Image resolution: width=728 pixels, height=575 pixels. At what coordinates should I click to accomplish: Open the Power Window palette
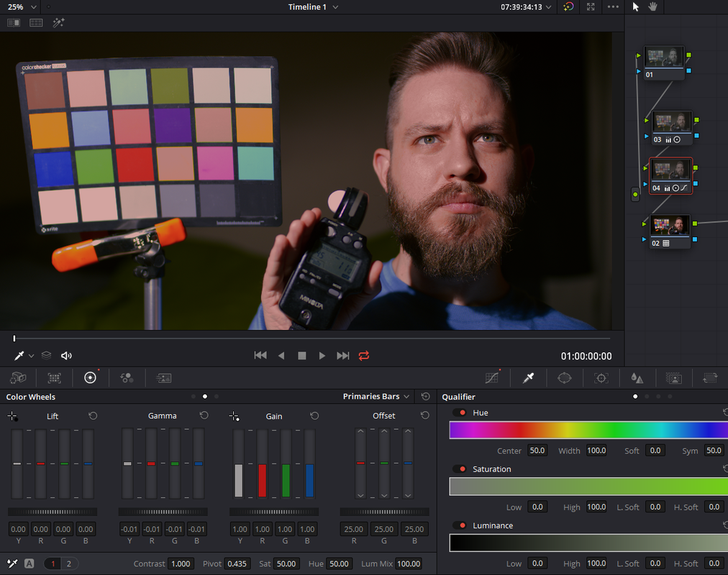click(x=565, y=378)
